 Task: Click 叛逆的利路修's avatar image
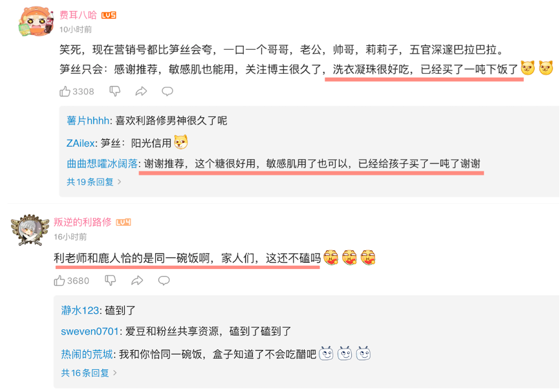point(30,230)
